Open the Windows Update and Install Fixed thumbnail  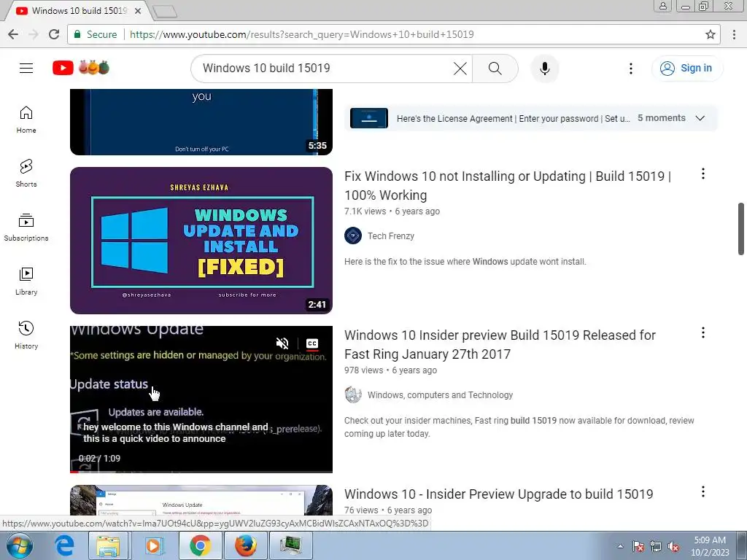[x=201, y=241]
